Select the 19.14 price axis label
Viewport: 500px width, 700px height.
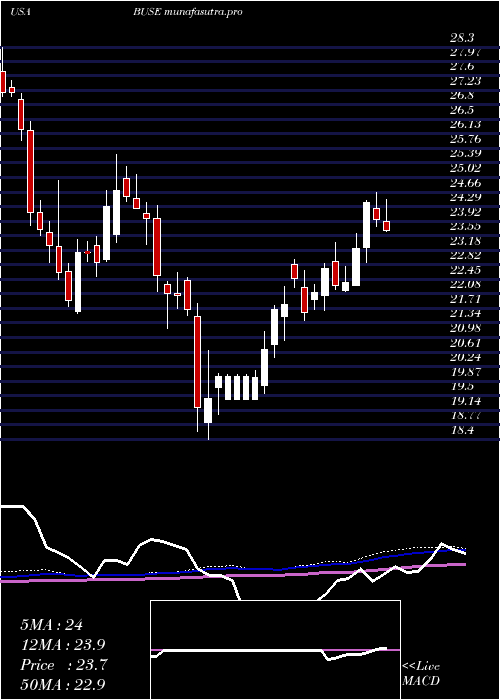466,401
